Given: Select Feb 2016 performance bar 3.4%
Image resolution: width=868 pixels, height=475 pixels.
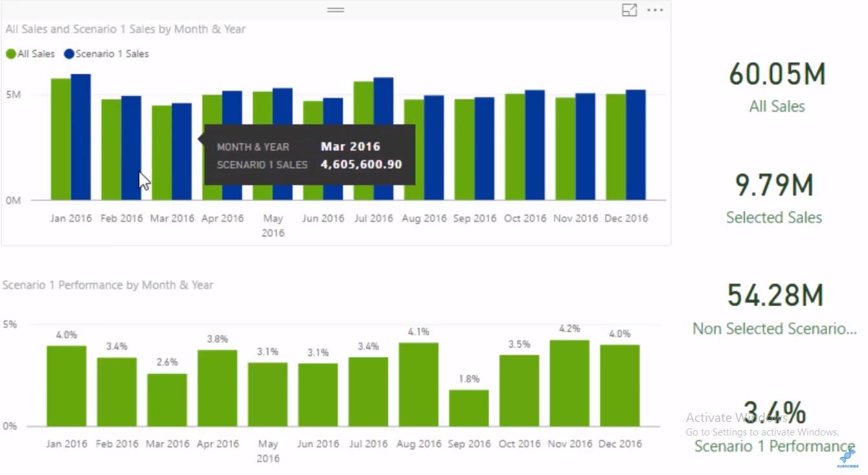Looking at the screenshot, I should coord(117,392).
